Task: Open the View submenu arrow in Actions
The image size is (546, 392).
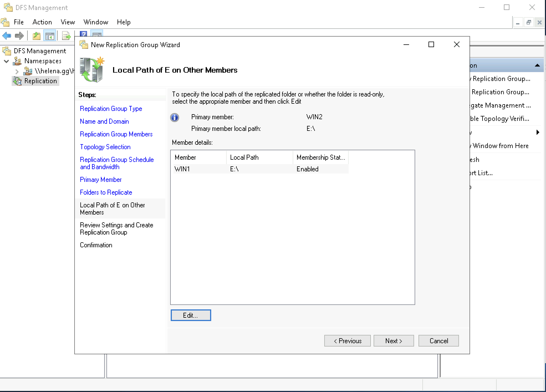Action: pyautogui.click(x=538, y=132)
